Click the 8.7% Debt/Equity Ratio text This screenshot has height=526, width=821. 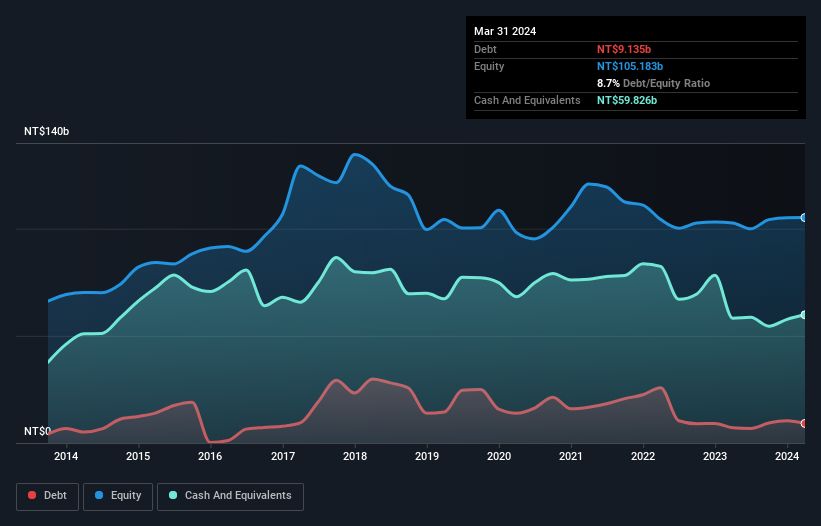[653, 83]
